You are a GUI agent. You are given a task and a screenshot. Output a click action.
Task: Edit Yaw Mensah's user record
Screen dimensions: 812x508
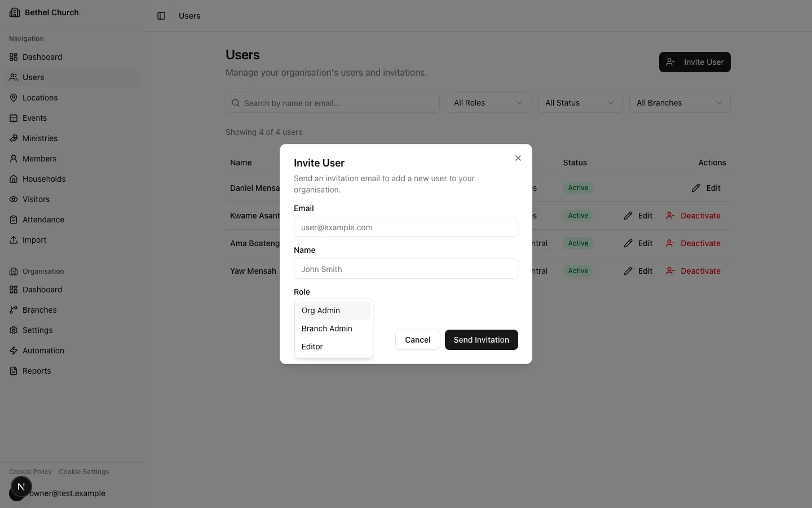638,271
